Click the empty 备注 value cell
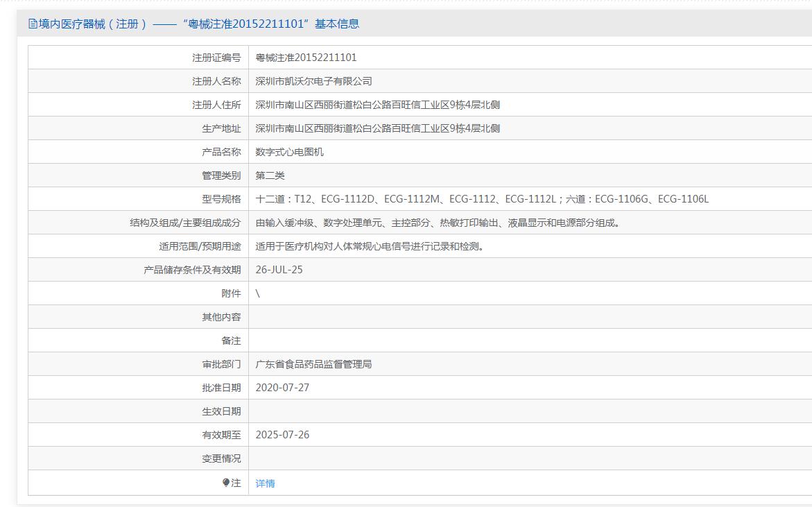The image size is (812, 507). tap(530, 341)
